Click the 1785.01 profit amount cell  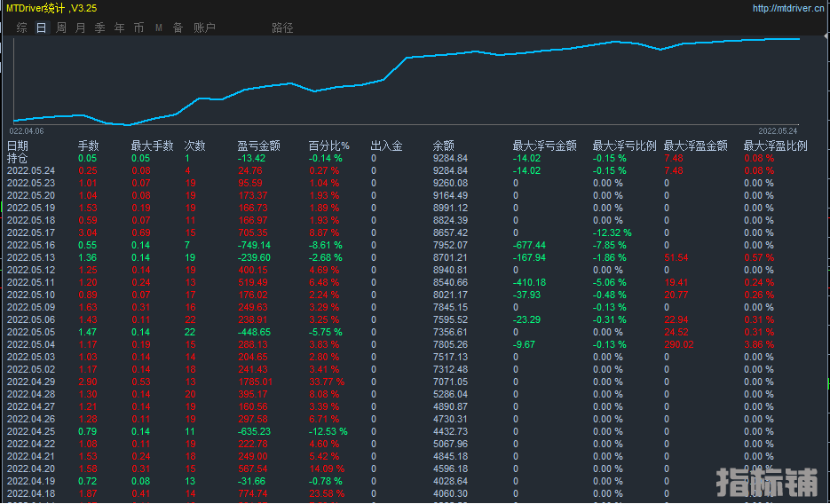click(x=256, y=382)
